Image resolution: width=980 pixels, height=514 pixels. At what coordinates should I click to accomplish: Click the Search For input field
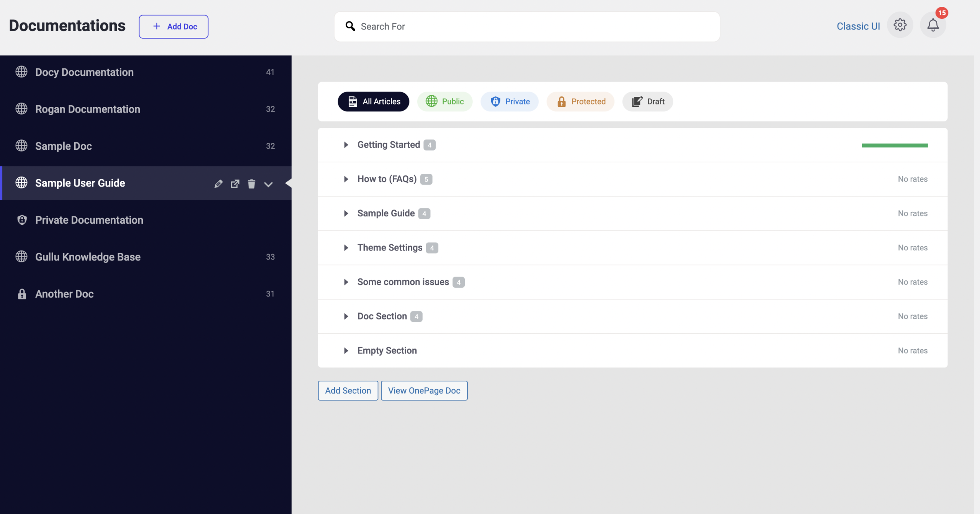[527, 26]
